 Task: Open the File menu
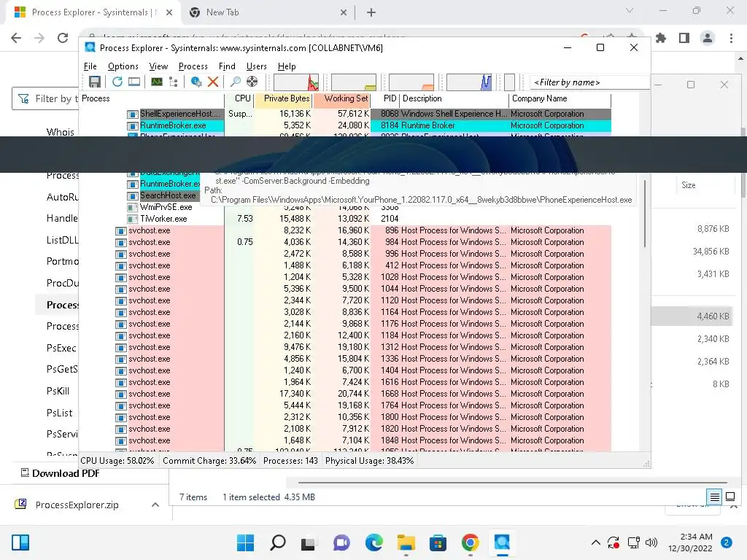90,66
